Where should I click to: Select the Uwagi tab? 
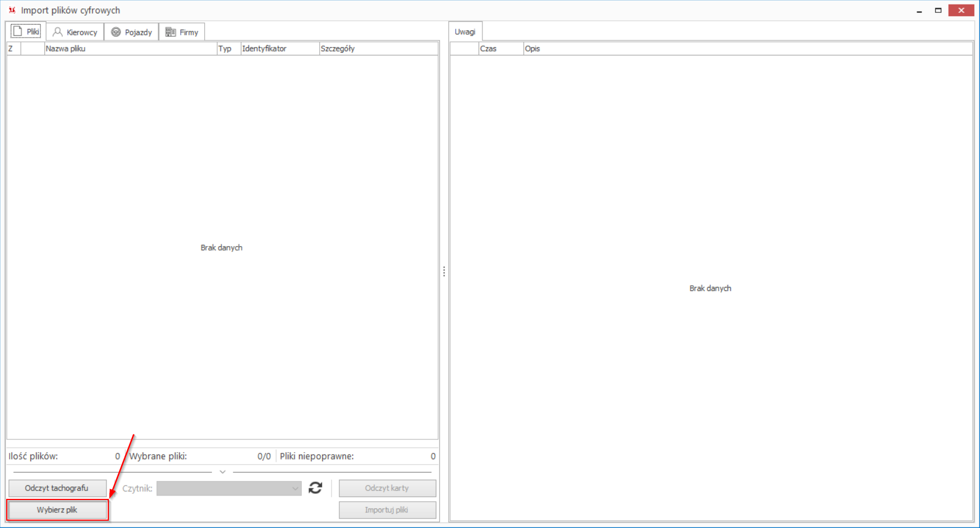[x=465, y=31]
